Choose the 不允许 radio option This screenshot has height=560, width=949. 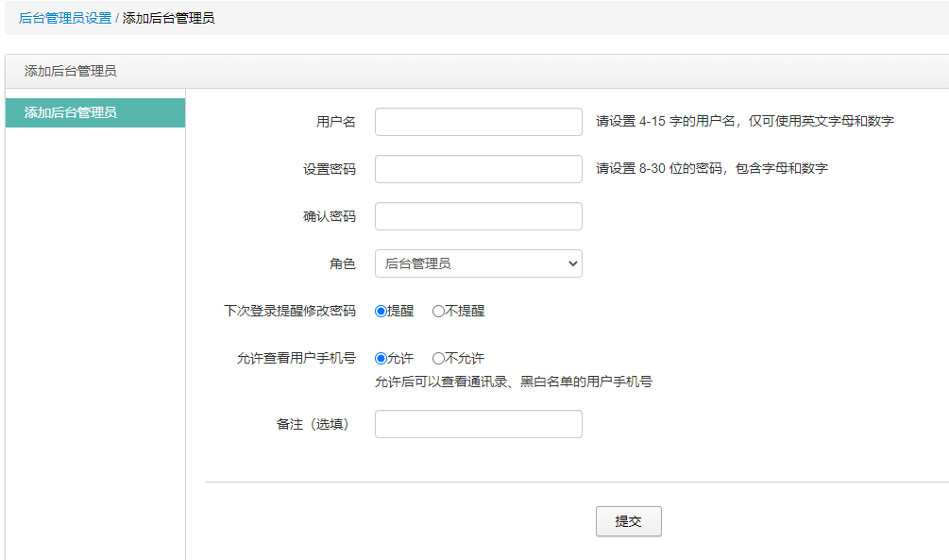click(438, 359)
